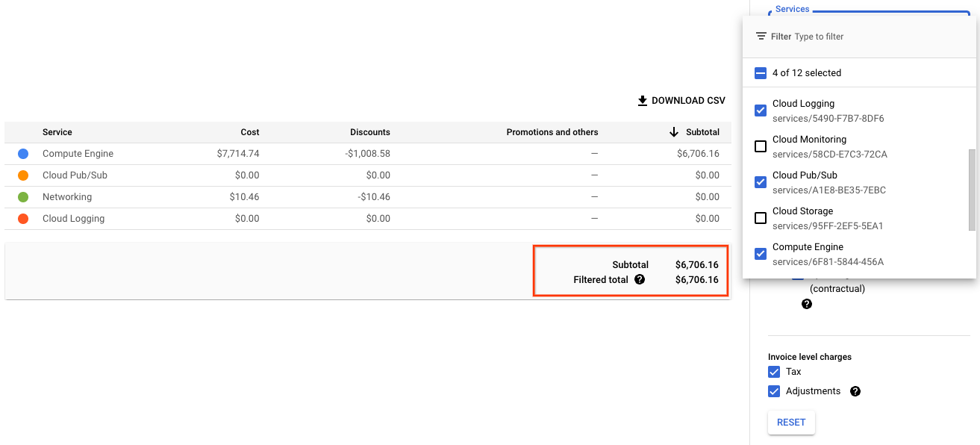Click the orange Cloud Pub/Sub color dot
Screen dimensions: 980x445
23,175
